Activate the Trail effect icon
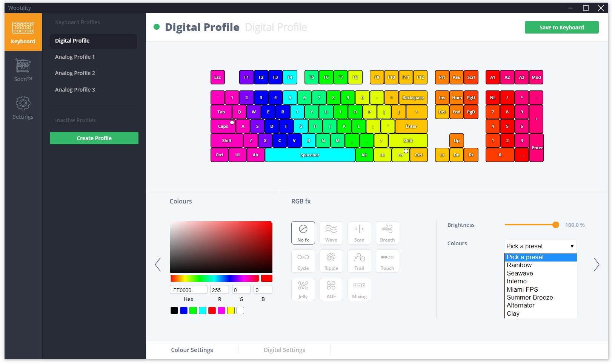612x364 pixels. 359,261
